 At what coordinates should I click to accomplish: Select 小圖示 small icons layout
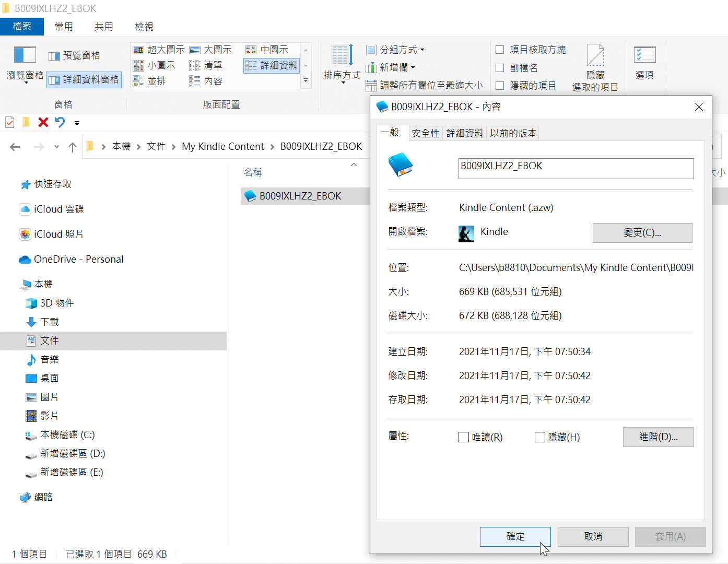coord(154,65)
